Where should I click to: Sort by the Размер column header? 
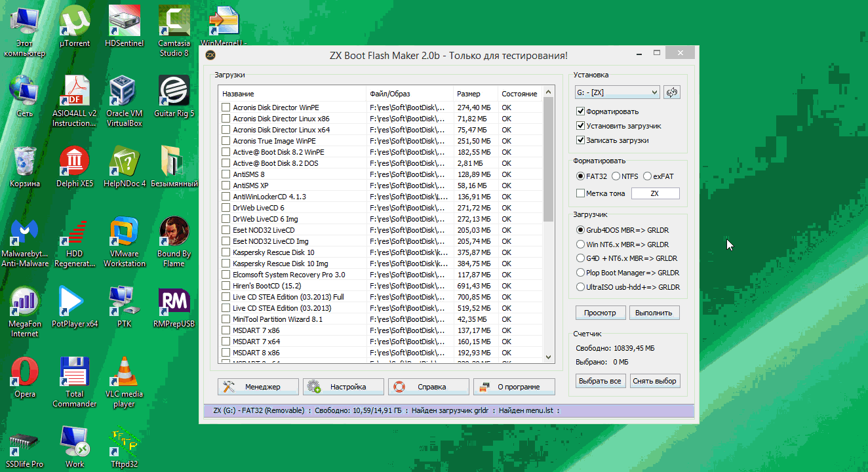(475, 94)
